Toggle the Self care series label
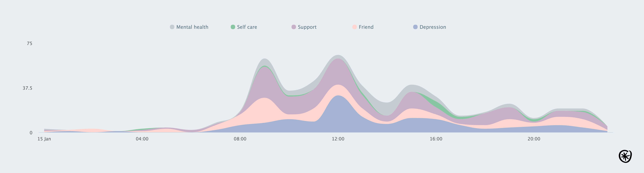The width and height of the screenshot is (644, 173). 247,27
